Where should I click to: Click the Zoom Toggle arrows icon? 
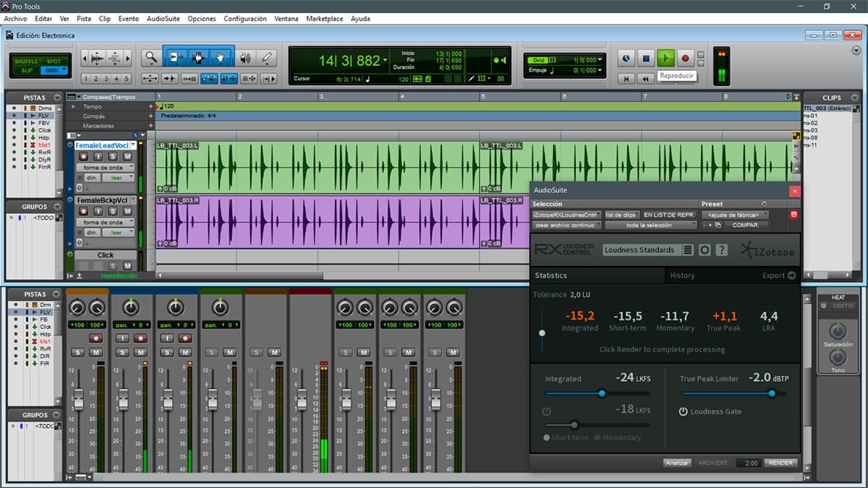point(150,79)
